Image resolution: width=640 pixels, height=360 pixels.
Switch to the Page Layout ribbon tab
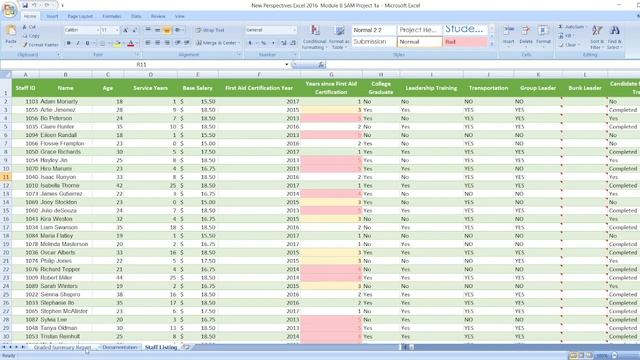click(80, 16)
